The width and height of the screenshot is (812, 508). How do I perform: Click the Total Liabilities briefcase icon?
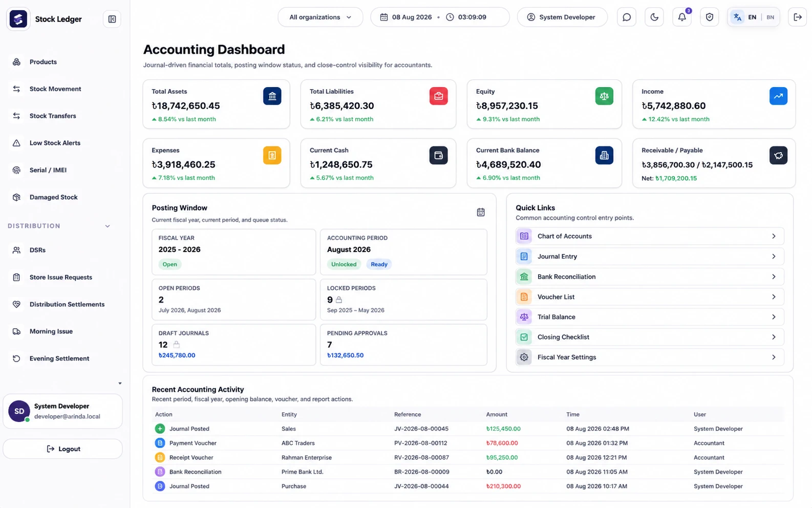coord(439,96)
